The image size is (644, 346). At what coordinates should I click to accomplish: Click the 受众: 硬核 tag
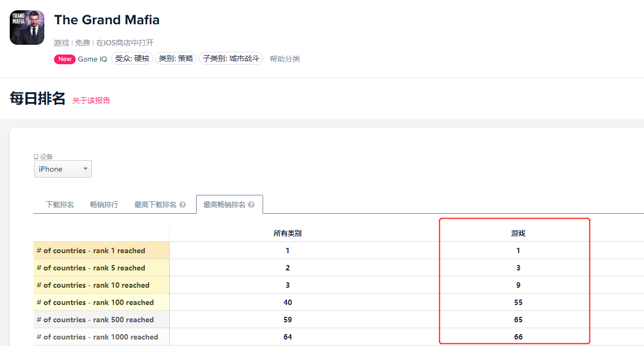(132, 59)
